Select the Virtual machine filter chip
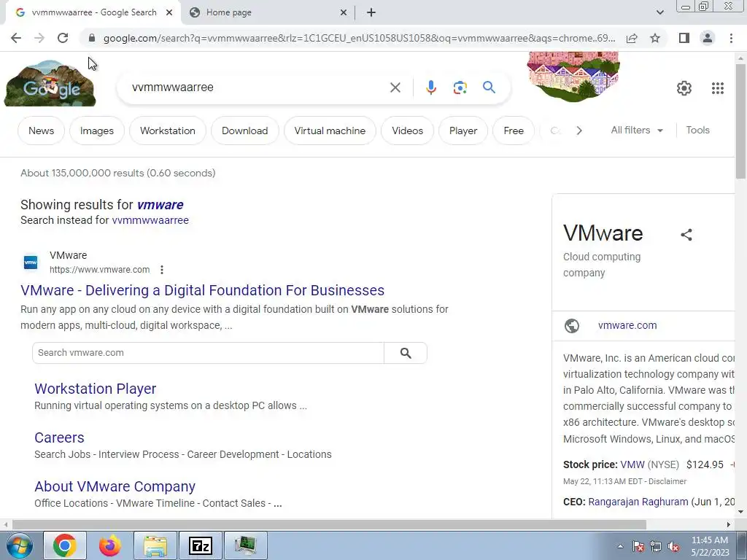The width and height of the screenshot is (747, 560). tap(330, 131)
